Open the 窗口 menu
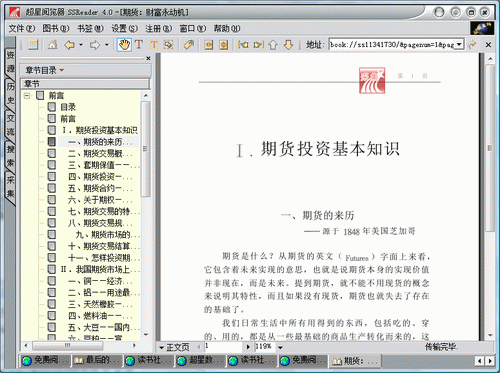 pyautogui.click(x=193, y=29)
